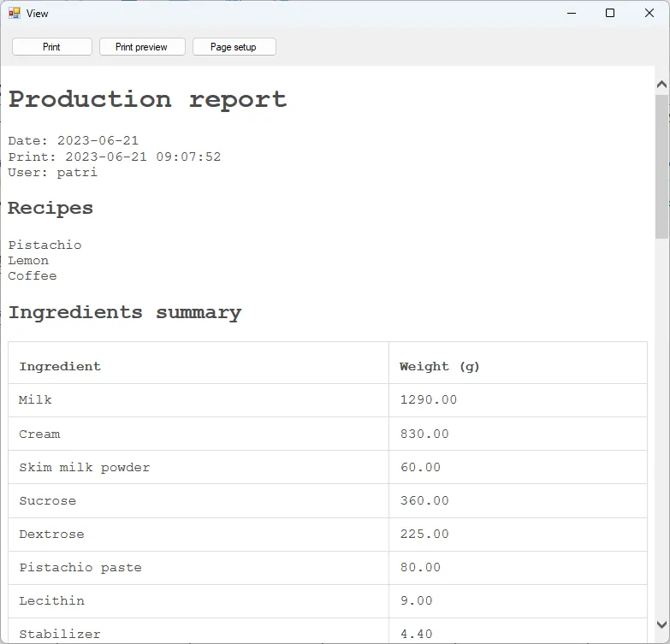The width and height of the screenshot is (670, 644).
Task: Click the scroll down arrow
Action: 661,624
